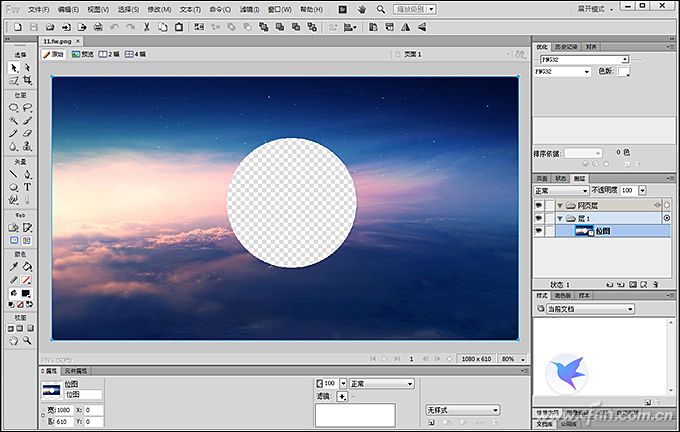Toggle lock box for 网页层 layer
The image size is (680, 432).
point(550,205)
